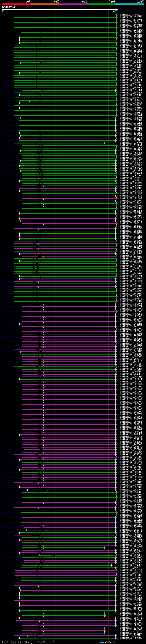
Task: Select label UniRef100_Q8II61
Action: pyautogui.click(x=131, y=578)
